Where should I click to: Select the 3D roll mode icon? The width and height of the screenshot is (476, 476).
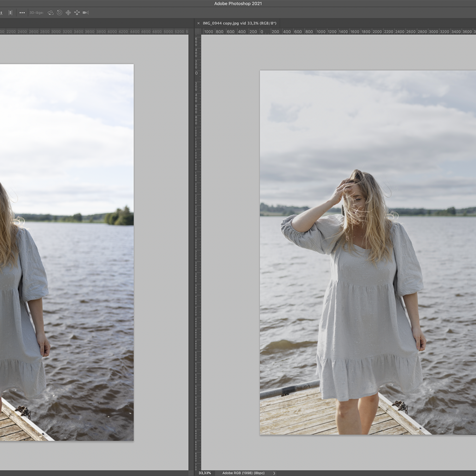59,13
